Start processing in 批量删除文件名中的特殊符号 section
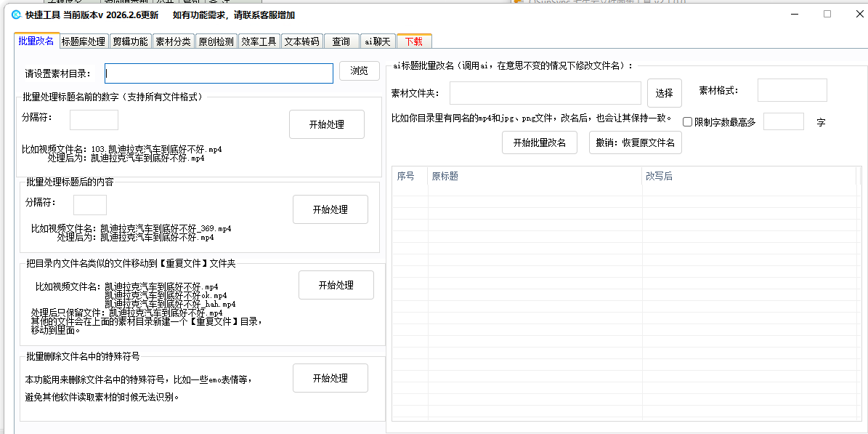This screenshot has width=868, height=434. click(x=330, y=378)
